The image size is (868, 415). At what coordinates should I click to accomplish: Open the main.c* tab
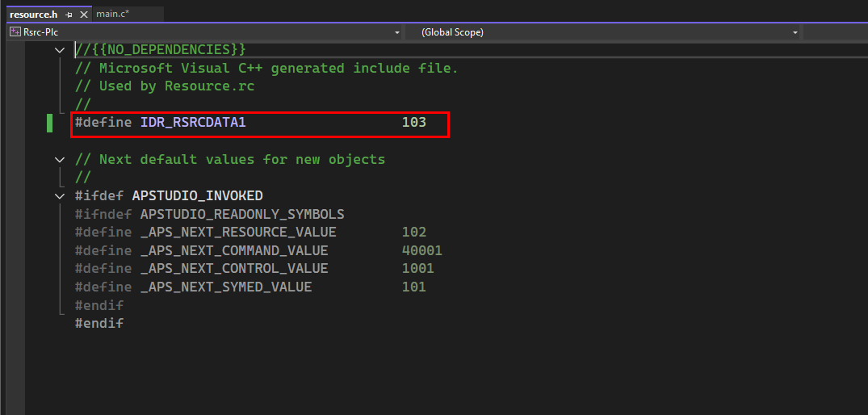point(113,14)
